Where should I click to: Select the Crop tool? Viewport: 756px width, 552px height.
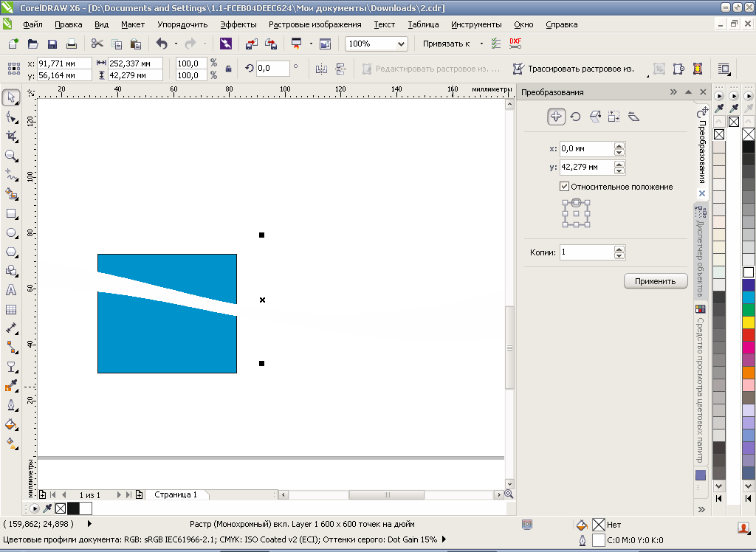pyautogui.click(x=11, y=137)
